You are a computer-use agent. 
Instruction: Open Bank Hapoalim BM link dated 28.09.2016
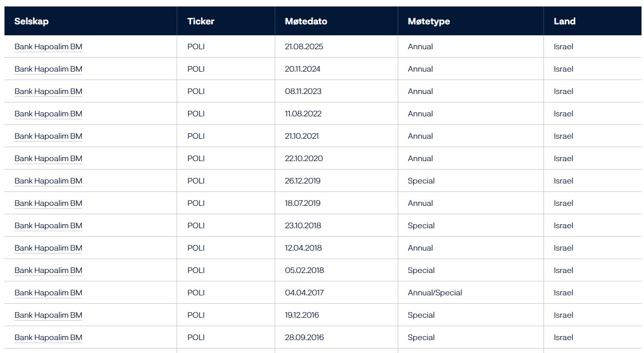pyautogui.click(x=48, y=338)
